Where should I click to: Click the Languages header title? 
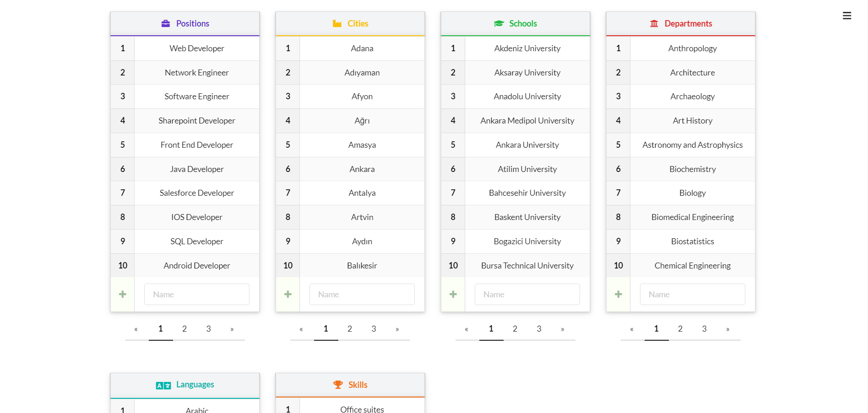(195, 385)
